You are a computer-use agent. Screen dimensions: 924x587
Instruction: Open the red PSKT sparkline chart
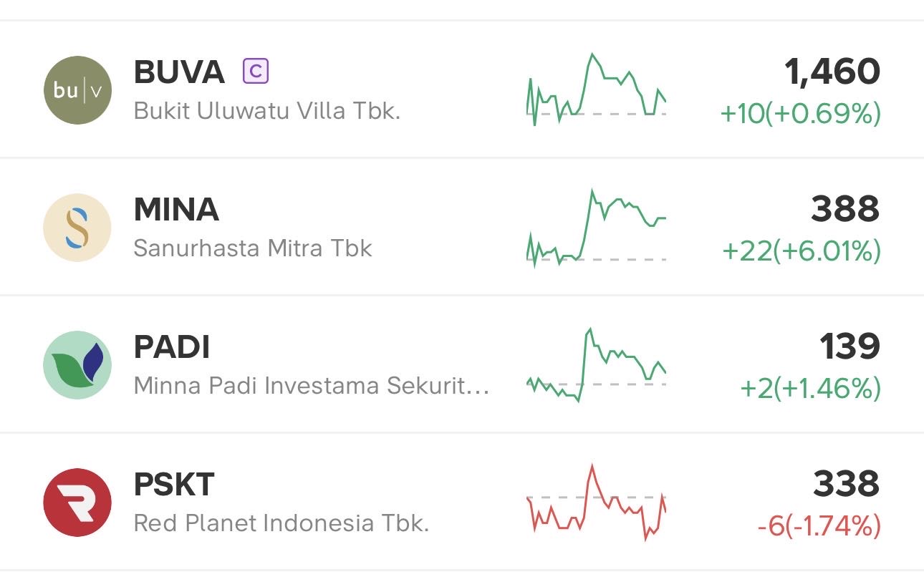596,503
